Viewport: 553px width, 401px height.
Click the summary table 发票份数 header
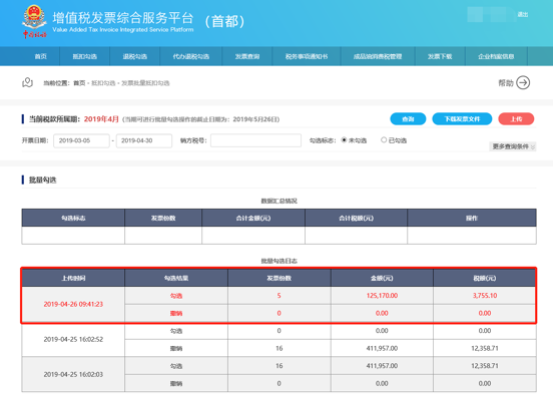(163, 218)
